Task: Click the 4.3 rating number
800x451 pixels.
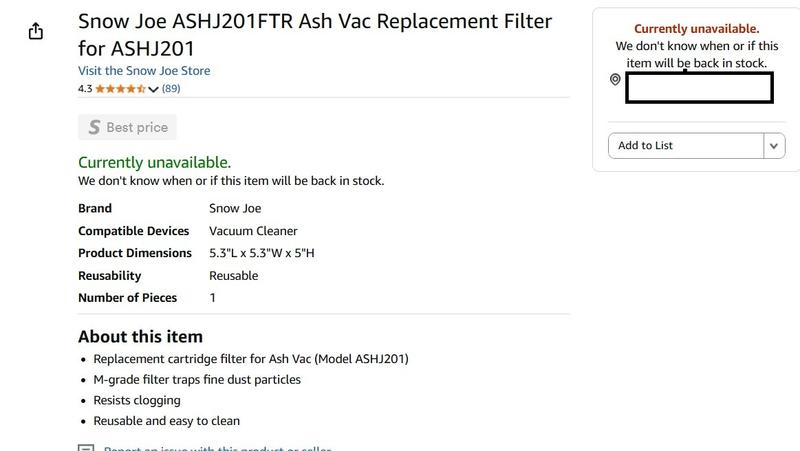Action: tap(85, 89)
